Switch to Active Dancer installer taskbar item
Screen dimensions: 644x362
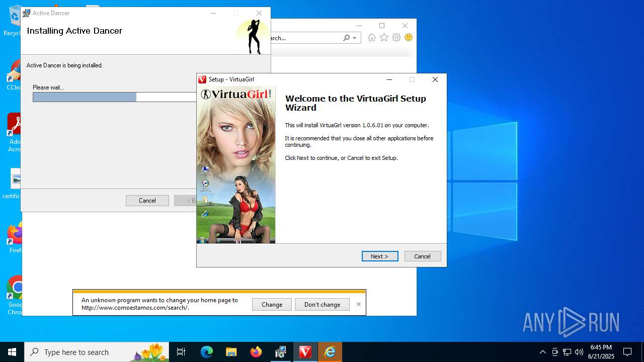click(x=280, y=352)
